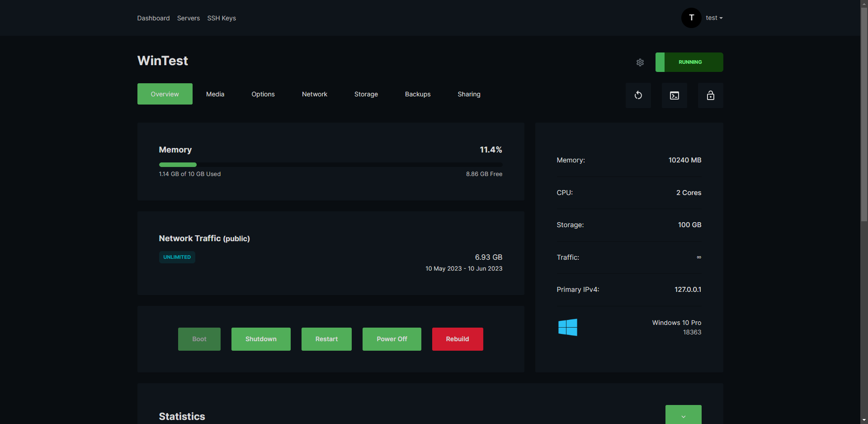868x424 pixels.
Task: Click the restart arrow icon
Action: [638, 95]
